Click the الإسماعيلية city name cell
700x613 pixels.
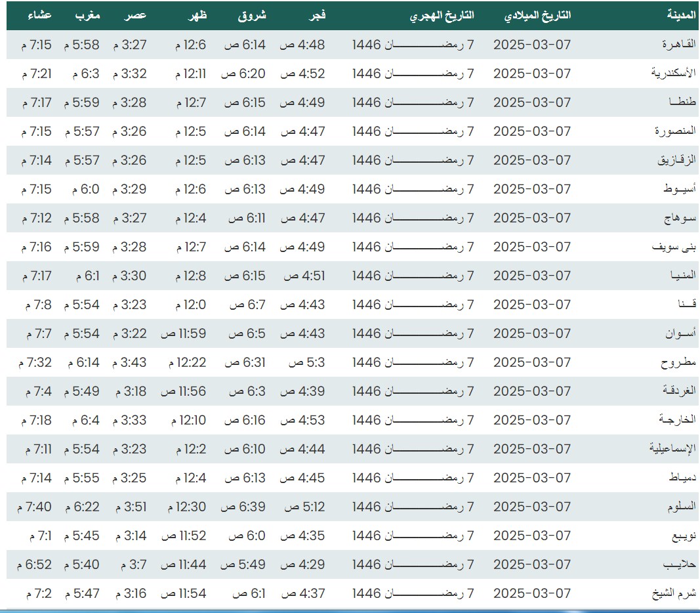672,449
